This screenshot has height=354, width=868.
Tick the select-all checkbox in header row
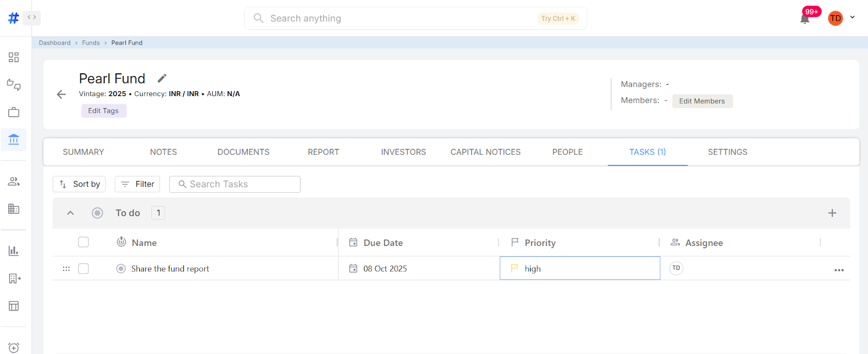point(84,242)
